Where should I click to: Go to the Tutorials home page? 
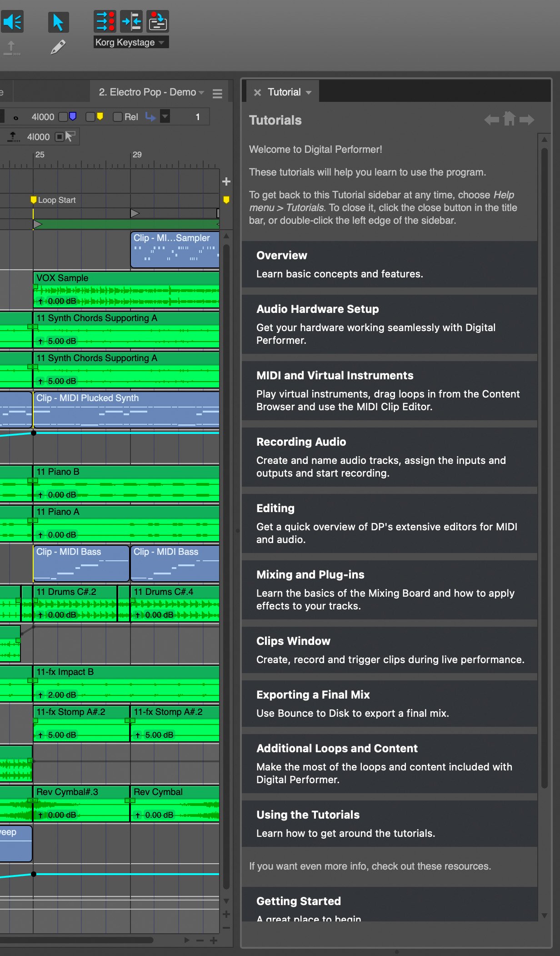[509, 119]
